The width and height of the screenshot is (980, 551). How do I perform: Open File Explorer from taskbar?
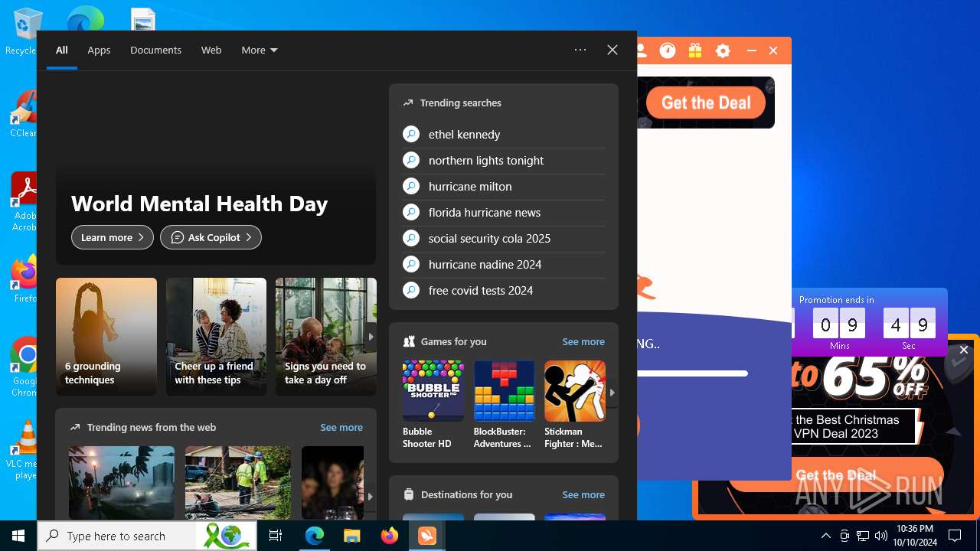point(351,536)
